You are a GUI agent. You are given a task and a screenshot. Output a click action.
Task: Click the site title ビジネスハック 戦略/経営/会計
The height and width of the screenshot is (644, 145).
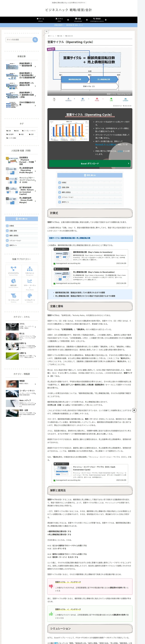point(68,10)
